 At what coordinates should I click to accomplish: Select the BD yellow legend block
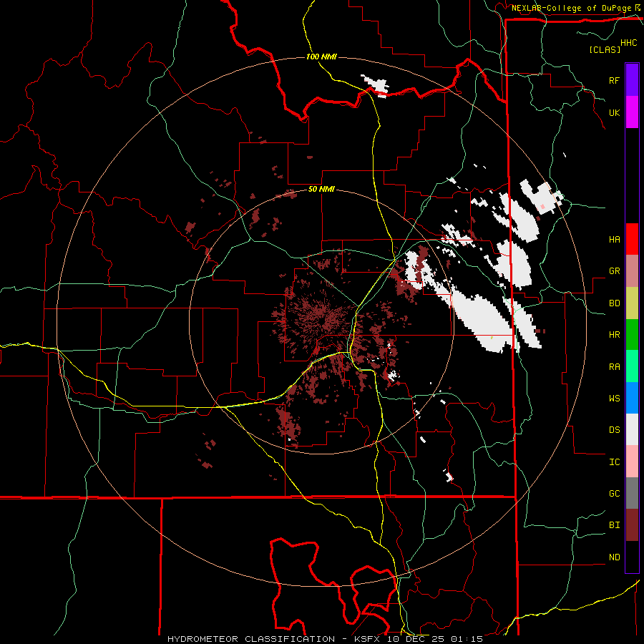pyautogui.click(x=632, y=303)
